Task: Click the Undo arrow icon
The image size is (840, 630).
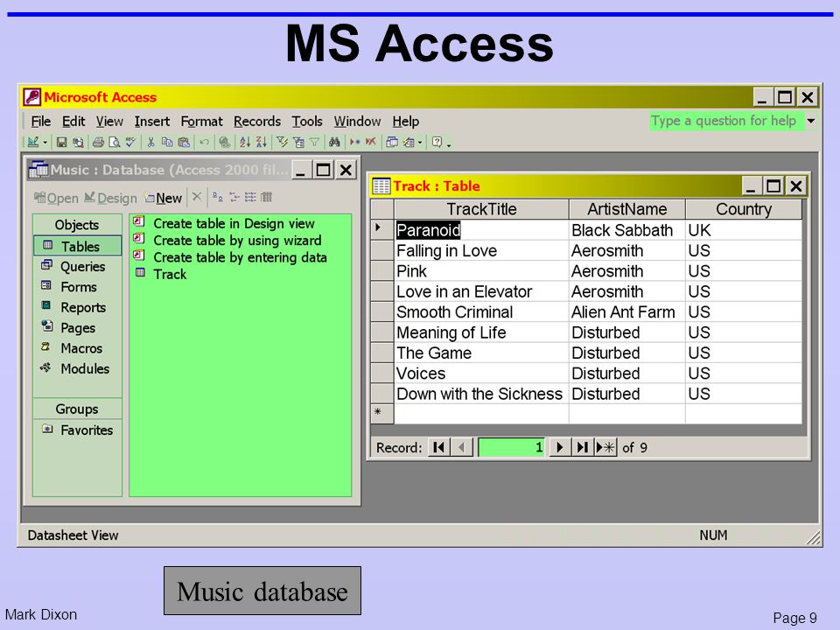Action: point(204,142)
